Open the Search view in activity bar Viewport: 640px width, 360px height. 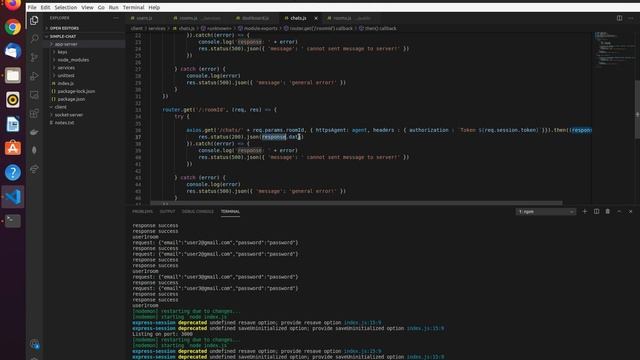click(x=34, y=39)
